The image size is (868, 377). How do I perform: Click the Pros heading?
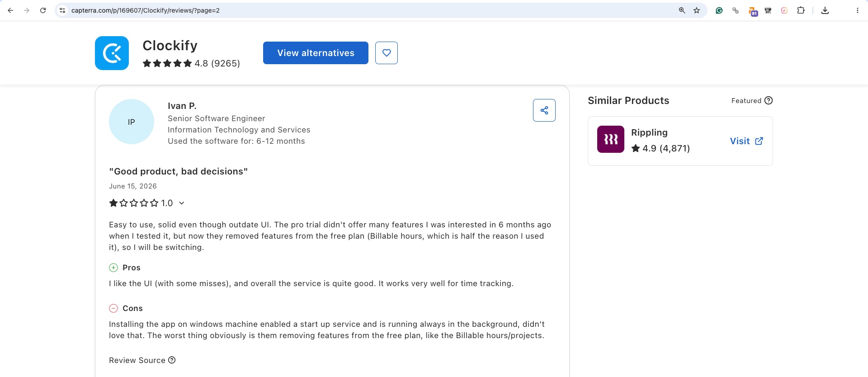pos(132,268)
